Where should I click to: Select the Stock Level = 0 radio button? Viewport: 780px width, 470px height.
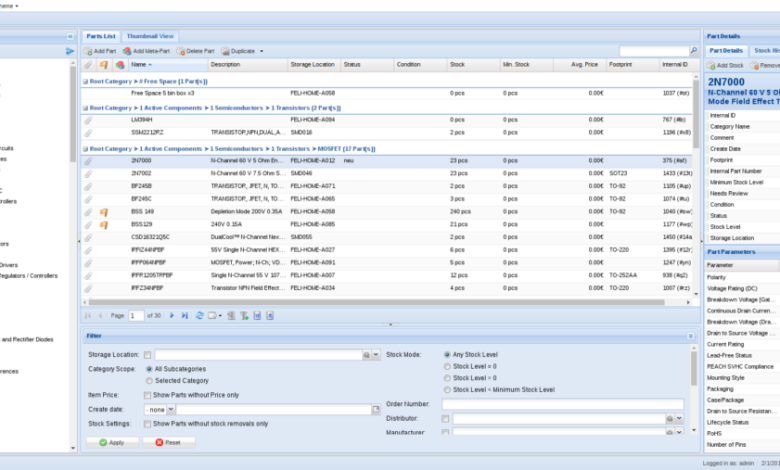(447, 367)
